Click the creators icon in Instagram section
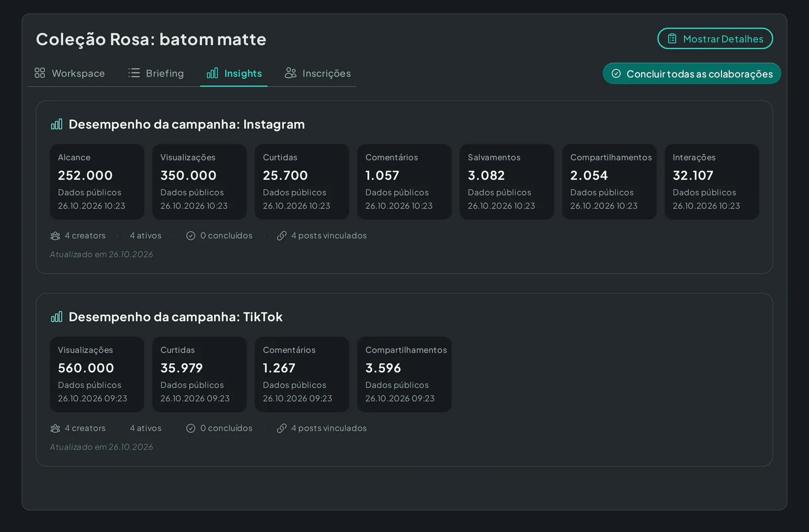The image size is (809, 532). pos(56,236)
